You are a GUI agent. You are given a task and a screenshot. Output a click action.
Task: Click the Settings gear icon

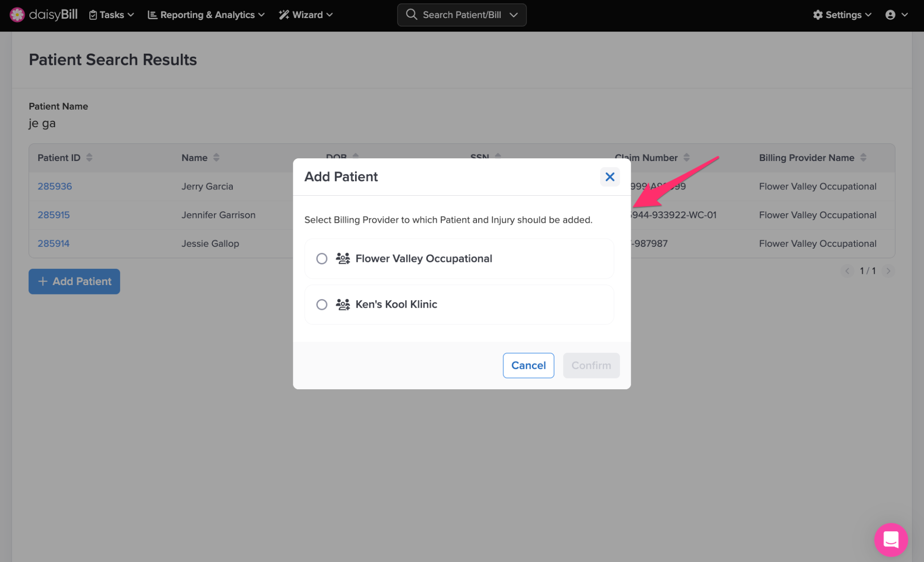[x=818, y=15]
